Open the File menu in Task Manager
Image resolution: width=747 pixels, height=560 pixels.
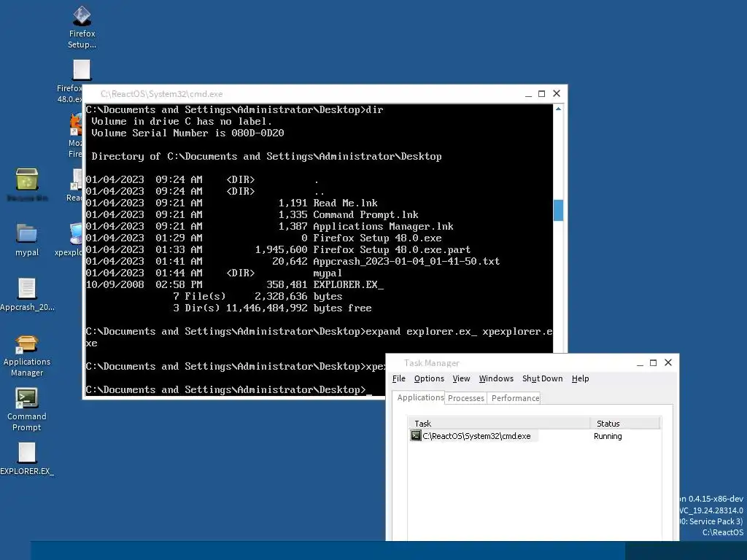coord(399,378)
